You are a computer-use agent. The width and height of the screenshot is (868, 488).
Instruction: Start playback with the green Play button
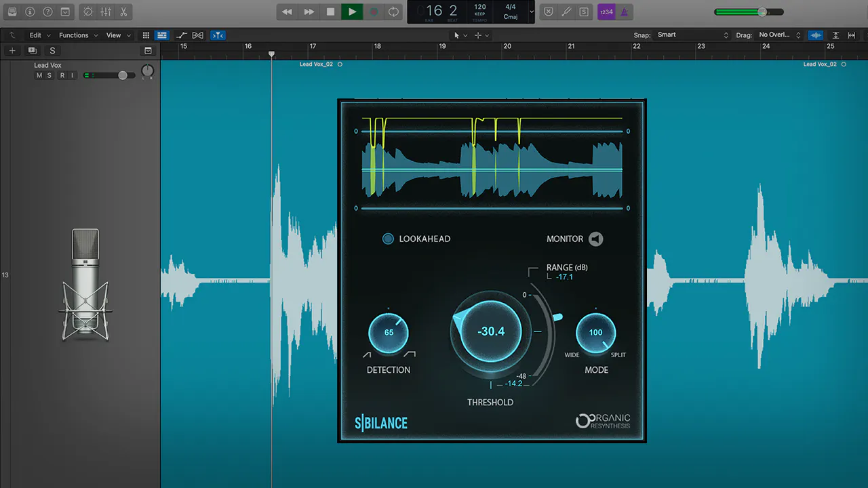(x=352, y=12)
